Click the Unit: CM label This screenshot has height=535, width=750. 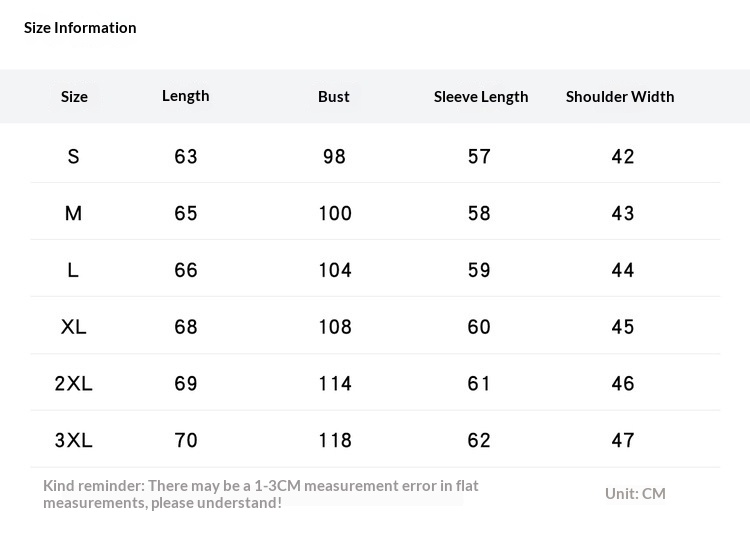point(635,493)
